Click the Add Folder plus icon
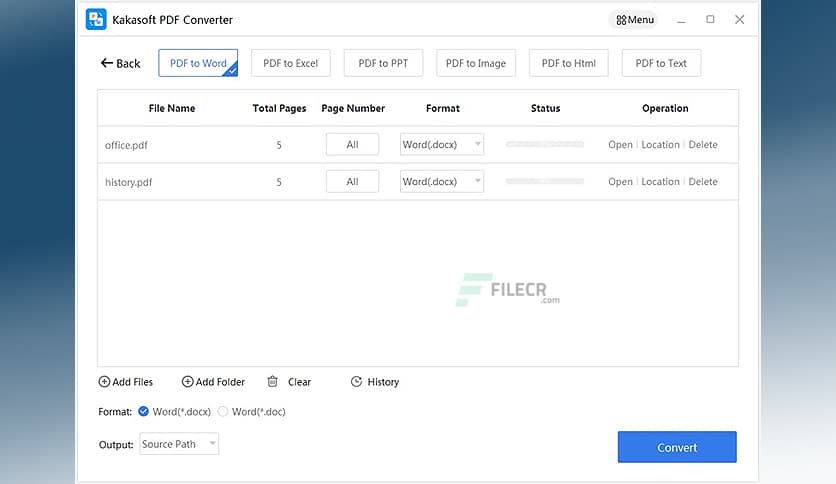The height and width of the screenshot is (484, 836). click(x=187, y=382)
